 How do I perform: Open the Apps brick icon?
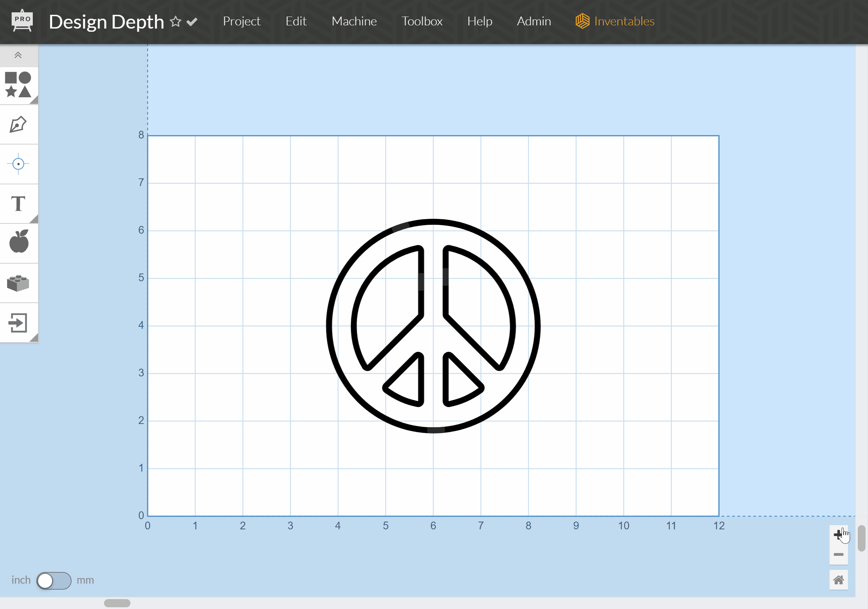click(18, 283)
